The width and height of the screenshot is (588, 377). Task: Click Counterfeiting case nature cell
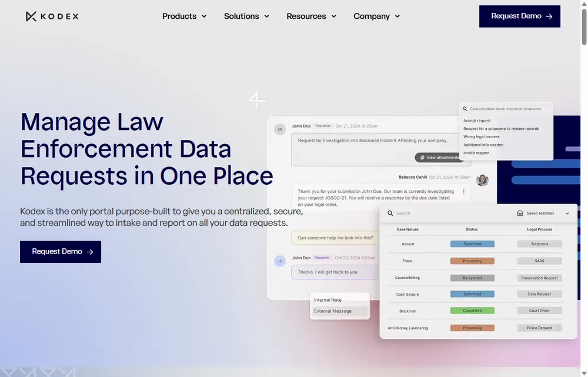(407, 278)
